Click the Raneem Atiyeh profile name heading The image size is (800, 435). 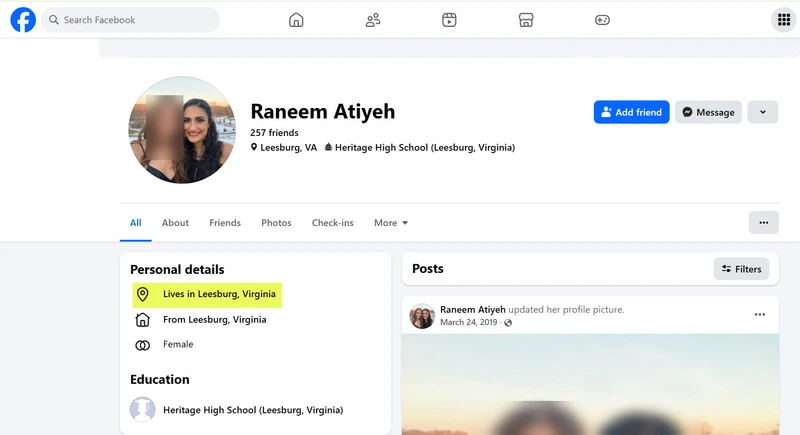[x=322, y=112]
